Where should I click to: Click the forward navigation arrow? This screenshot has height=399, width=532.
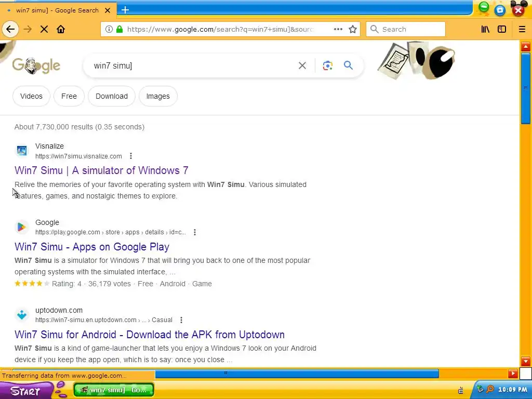click(28, 29)
